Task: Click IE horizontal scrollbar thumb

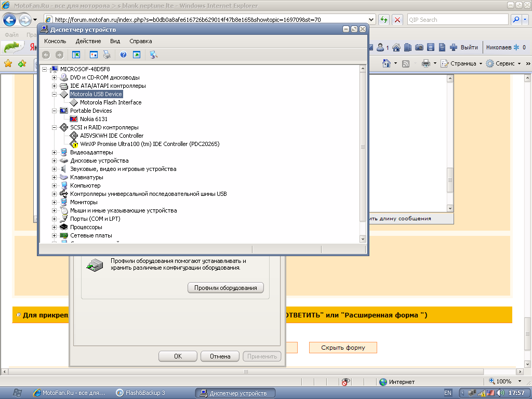Action: 246,371
